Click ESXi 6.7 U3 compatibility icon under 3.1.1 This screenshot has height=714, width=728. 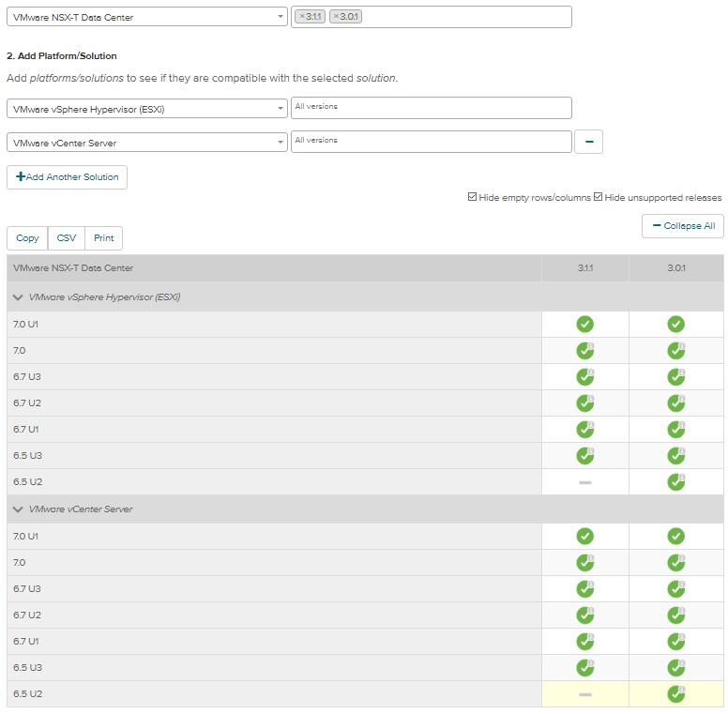point(584,377)
